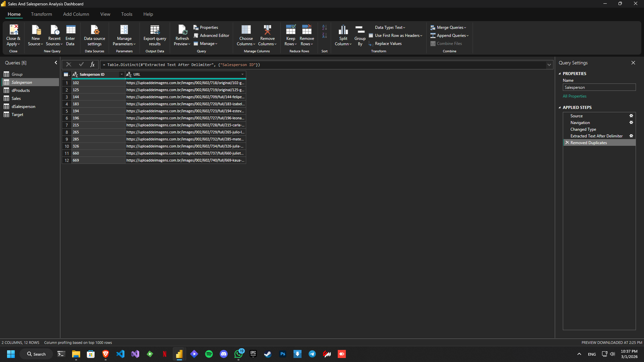Switch to the Transform tab
644x362 pixels.
coord(41,14)
